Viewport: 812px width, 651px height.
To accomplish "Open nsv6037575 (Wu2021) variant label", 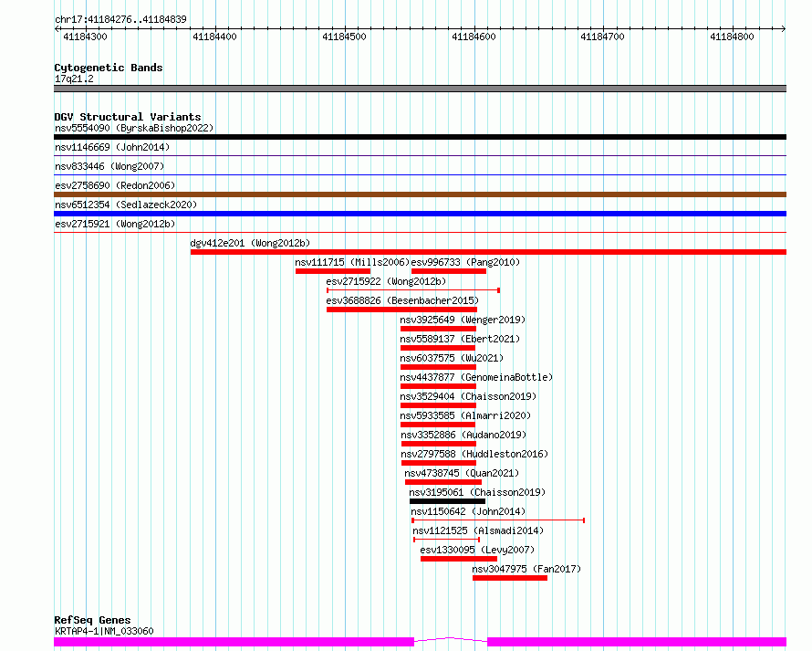I will [452, 358].
